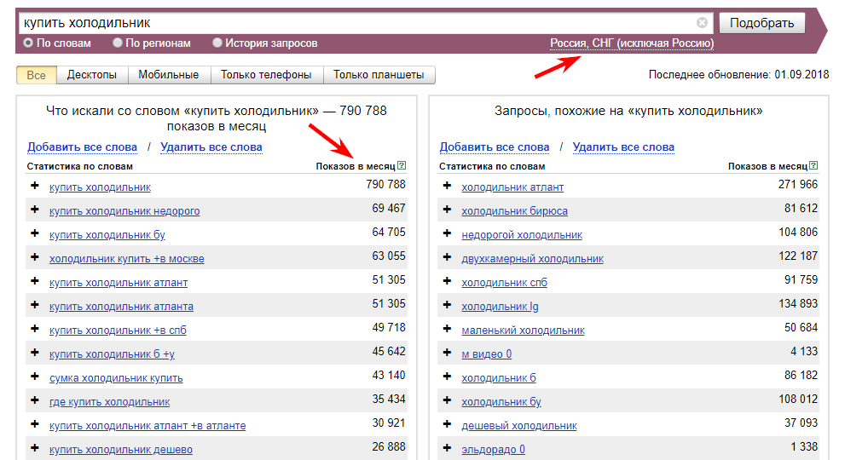The image size is (868, 460).
Task: Add 'купить холодильник' with its plus icon
Action: [x=35, y=185]
